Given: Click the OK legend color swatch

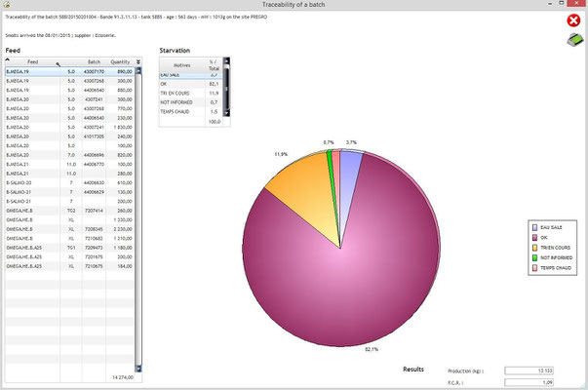Looking at the screenshot, I should [x=534, y=238].
